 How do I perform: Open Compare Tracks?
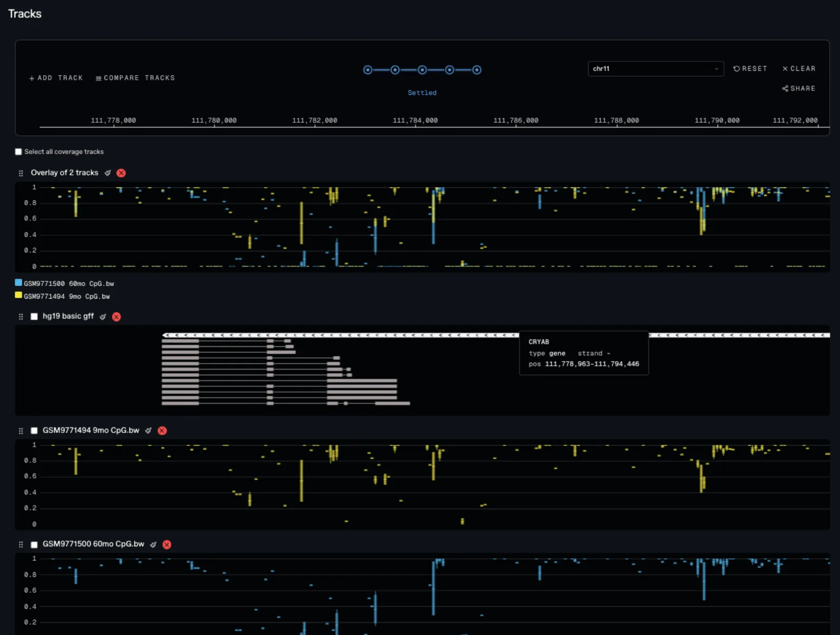click(135, 78)
